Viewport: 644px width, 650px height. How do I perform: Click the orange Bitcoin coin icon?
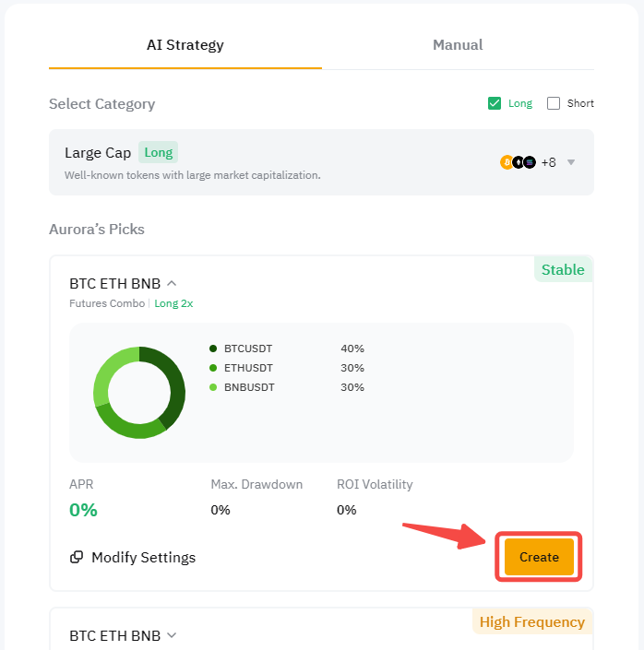click(x=507, y=162)
